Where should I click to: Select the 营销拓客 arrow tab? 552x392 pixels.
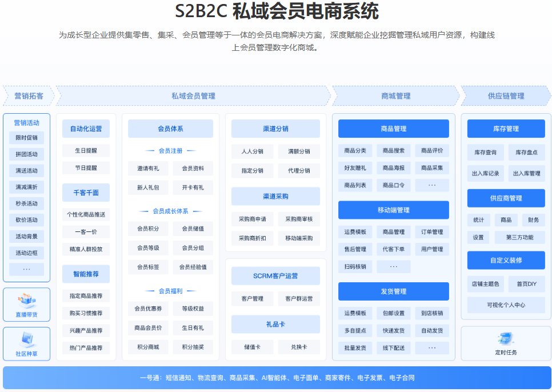click(29, 96)
